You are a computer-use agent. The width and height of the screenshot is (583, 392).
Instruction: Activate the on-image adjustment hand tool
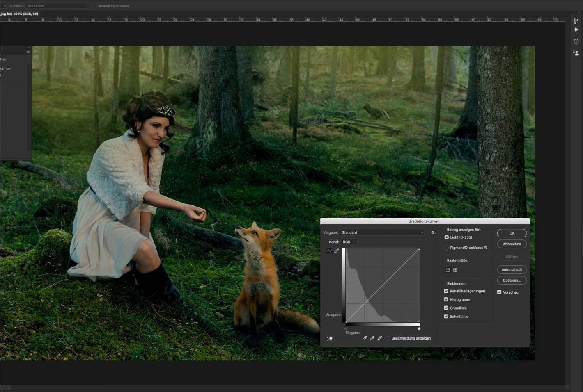(x=329, y=339)
